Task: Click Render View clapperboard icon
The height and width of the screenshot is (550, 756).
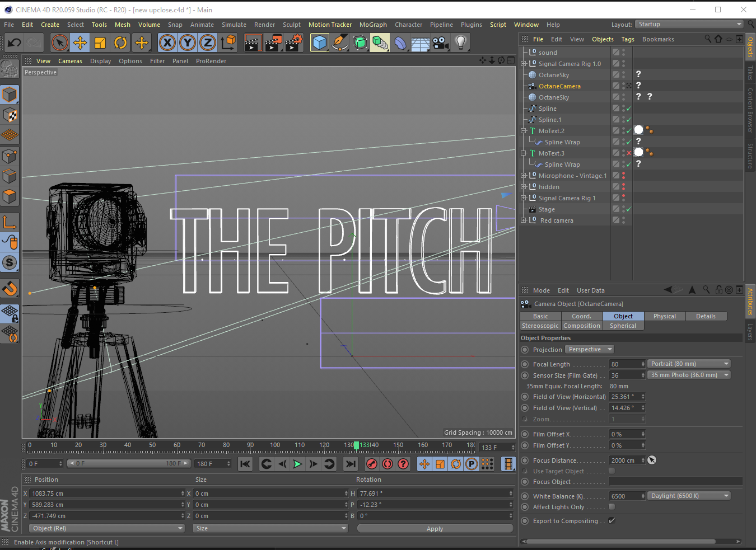Action: (x=253, y=43)
